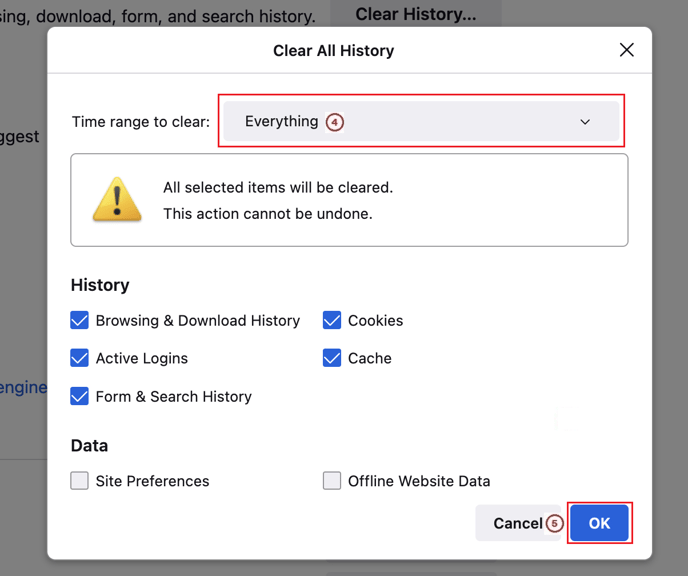Screen dimensions: 688x576
Task: Toggle the Cookies checkbox
Action: pos(332,321)
